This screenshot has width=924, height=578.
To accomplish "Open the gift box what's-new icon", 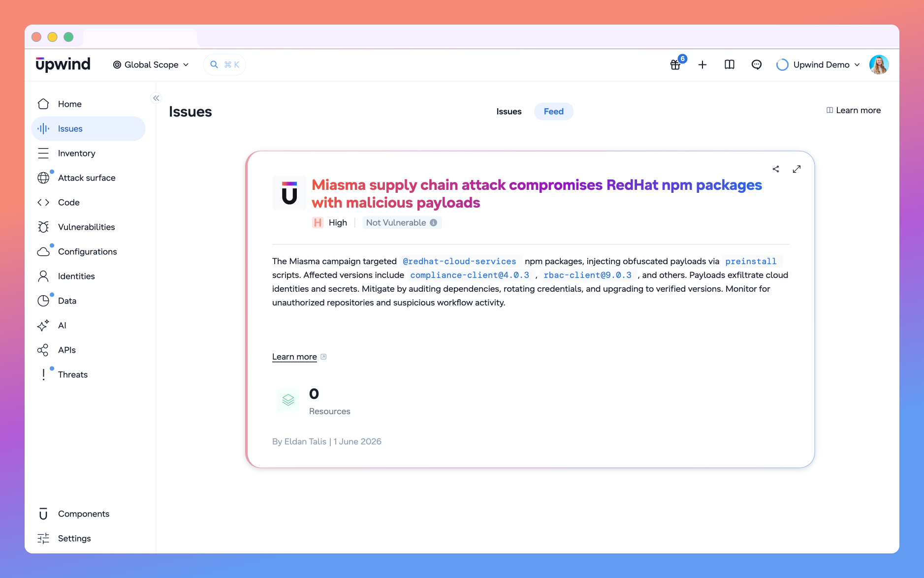I will click(675, 64).
